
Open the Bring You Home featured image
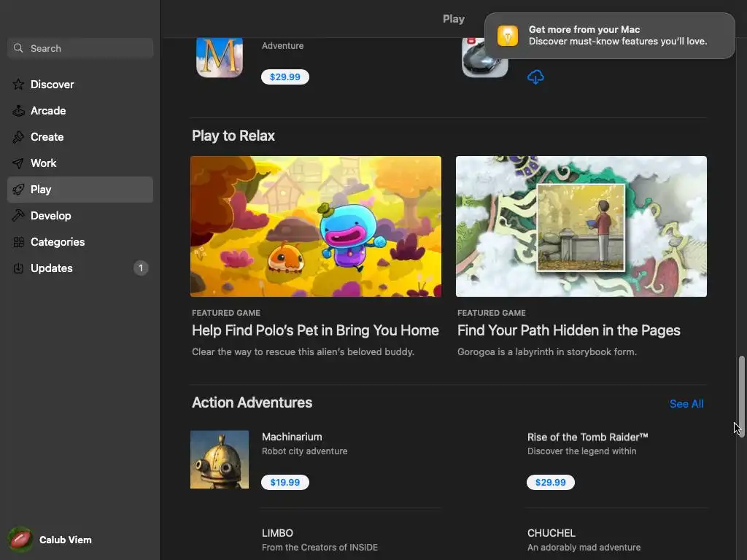click(x=316, y=226)
